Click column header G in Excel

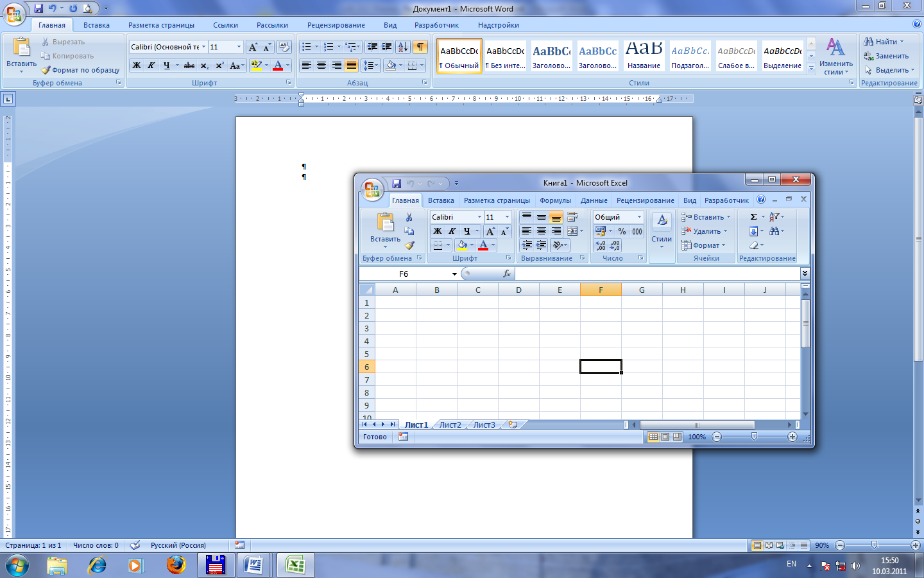point(642,290)
